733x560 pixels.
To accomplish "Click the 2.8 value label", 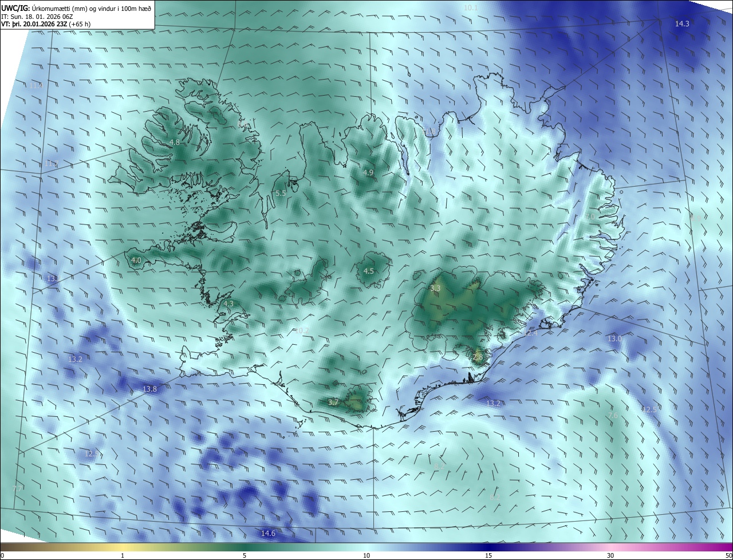I will point(478,357).
